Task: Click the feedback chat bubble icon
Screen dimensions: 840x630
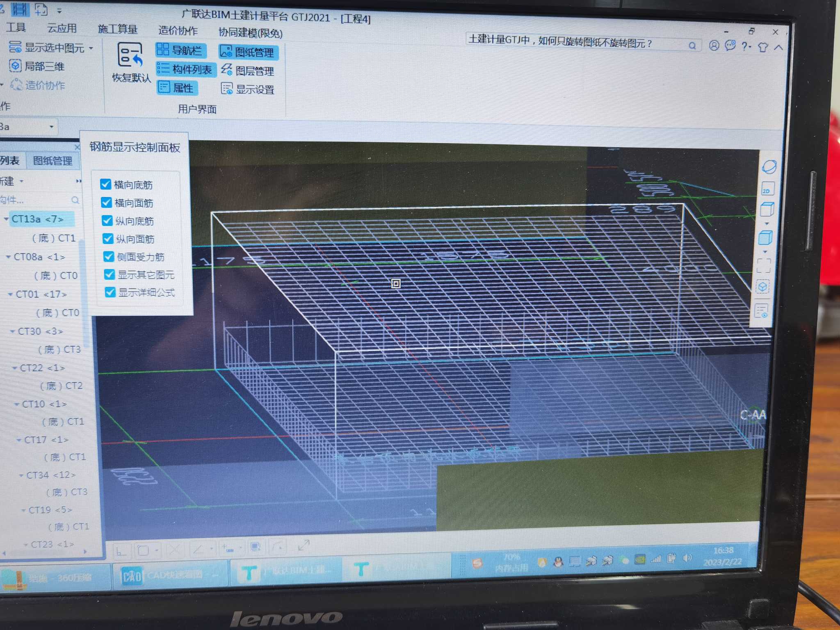Action: pyautogui.click(x=730, y=45)
